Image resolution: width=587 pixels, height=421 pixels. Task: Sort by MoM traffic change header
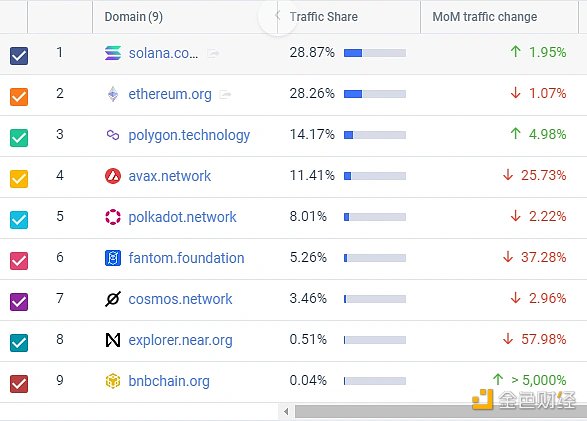point(484,17)
